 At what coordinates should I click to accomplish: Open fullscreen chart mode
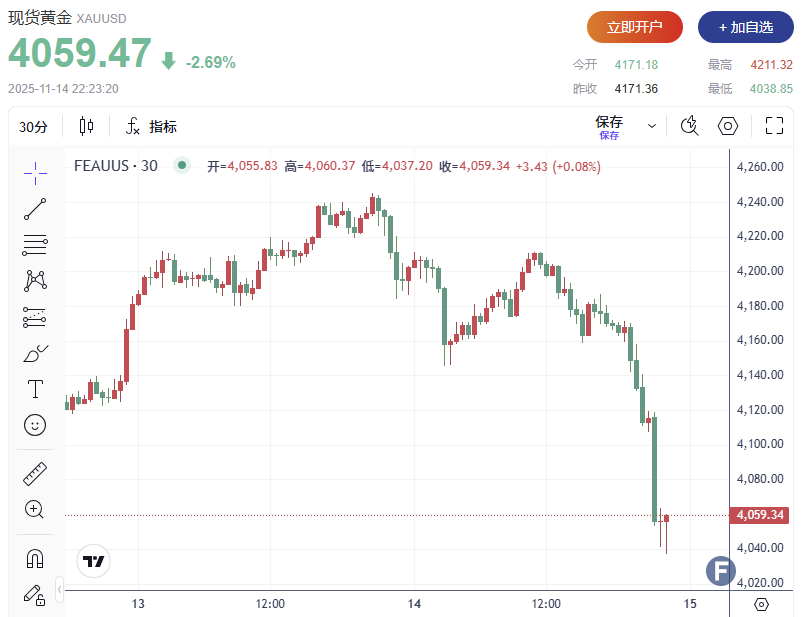point(775,126)
